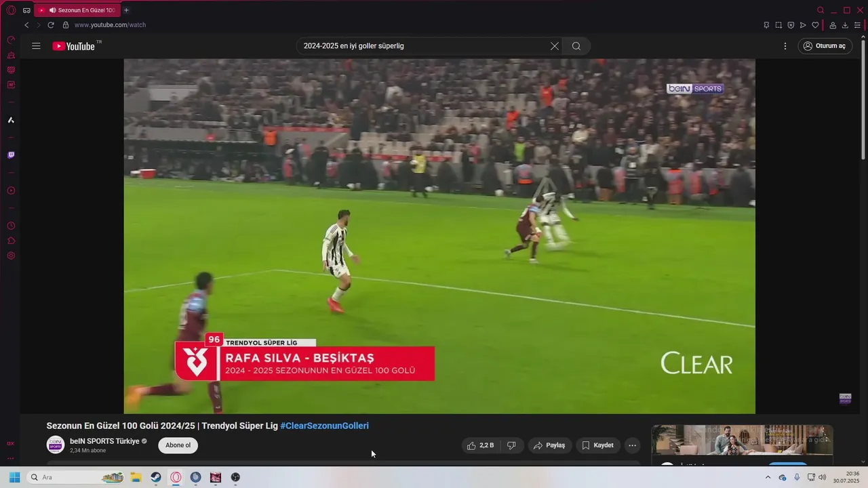Open the tab islands workspace icon
The image size is (868, 488).
26,10
